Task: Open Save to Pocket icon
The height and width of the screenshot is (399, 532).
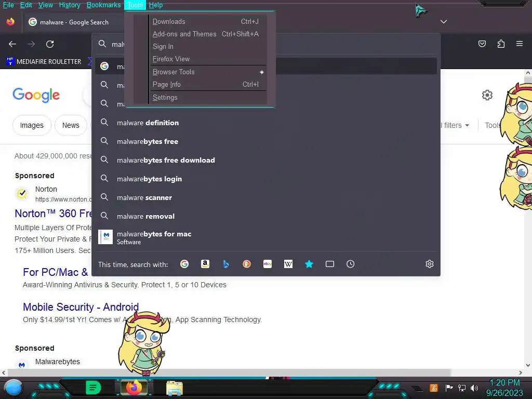Action: pos(482,44)
